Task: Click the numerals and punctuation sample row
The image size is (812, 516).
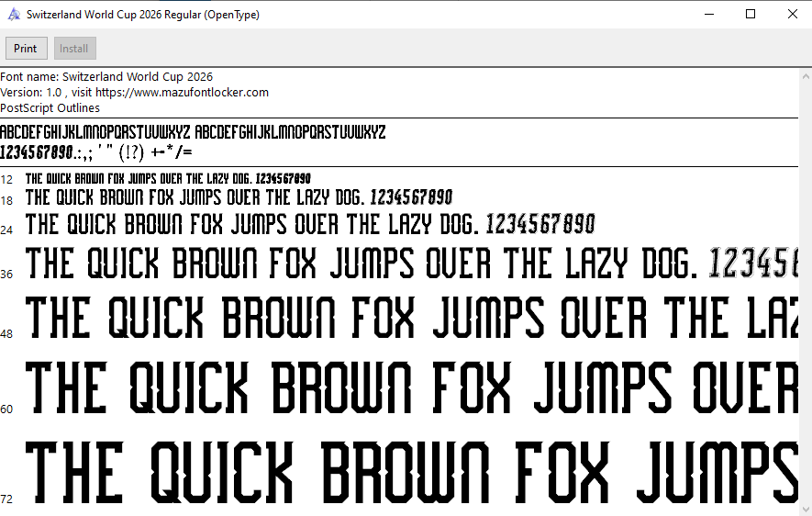Action: pyautogui.click(x=96, y=151)
